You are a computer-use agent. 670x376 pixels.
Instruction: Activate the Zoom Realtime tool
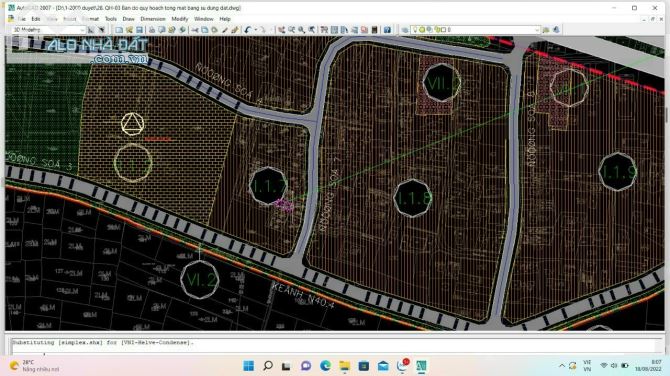click(x=291, y=29)
